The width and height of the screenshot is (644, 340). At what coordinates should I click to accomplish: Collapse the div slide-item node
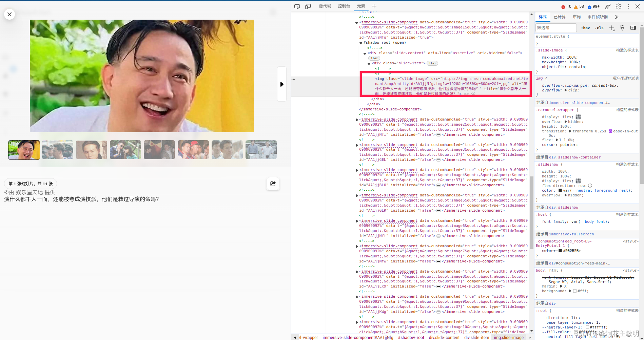click(369, 64)
